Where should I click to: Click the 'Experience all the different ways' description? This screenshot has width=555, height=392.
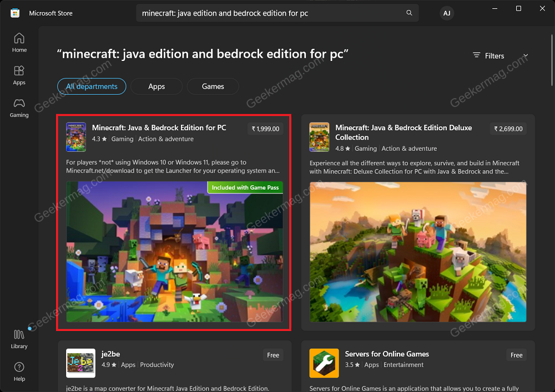click(414, 167)
